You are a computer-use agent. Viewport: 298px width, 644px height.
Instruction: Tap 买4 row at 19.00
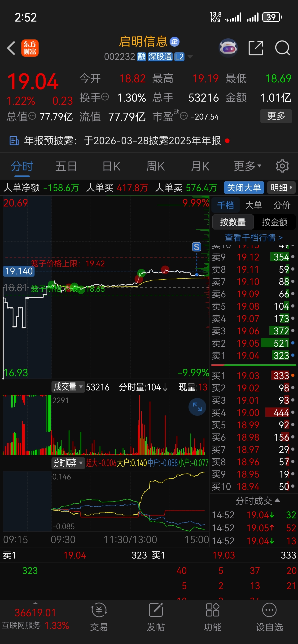click(x=254, y=412)
